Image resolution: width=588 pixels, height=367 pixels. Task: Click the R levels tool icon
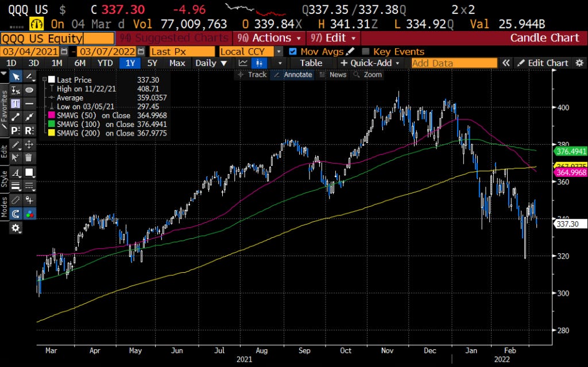click(29, 130)
